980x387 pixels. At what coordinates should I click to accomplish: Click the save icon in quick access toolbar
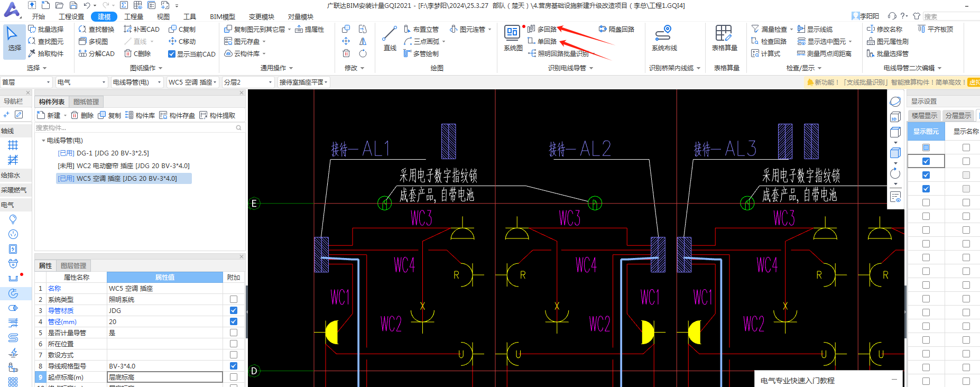73,5
